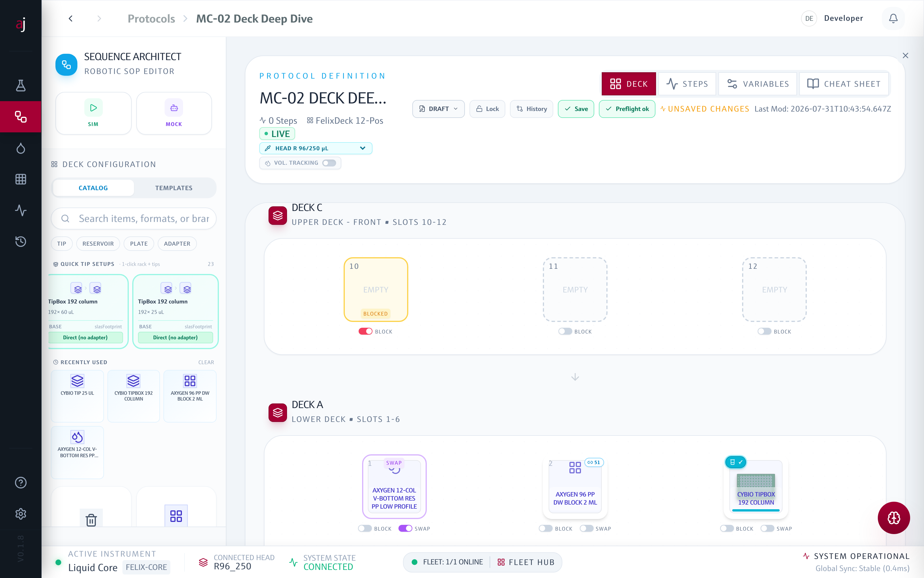Open the DRAFT status dropdown
This screenshot has width=924, height=578.
(438, 109)
